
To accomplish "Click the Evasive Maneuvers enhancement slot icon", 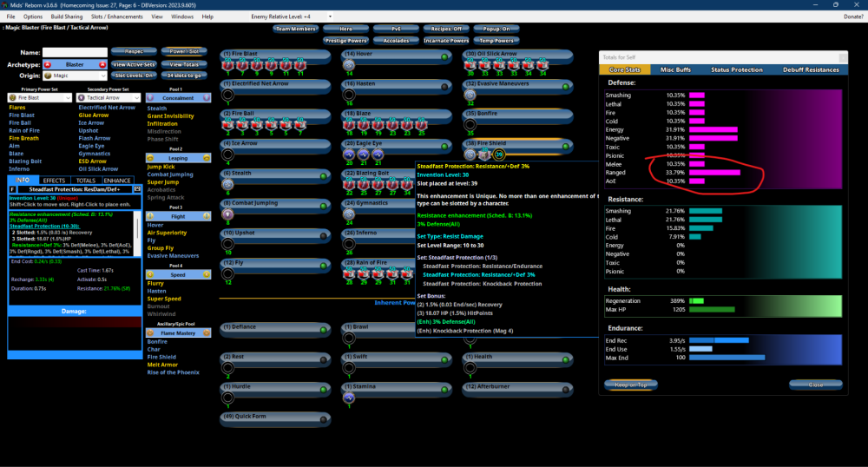I will pos(470,94).
